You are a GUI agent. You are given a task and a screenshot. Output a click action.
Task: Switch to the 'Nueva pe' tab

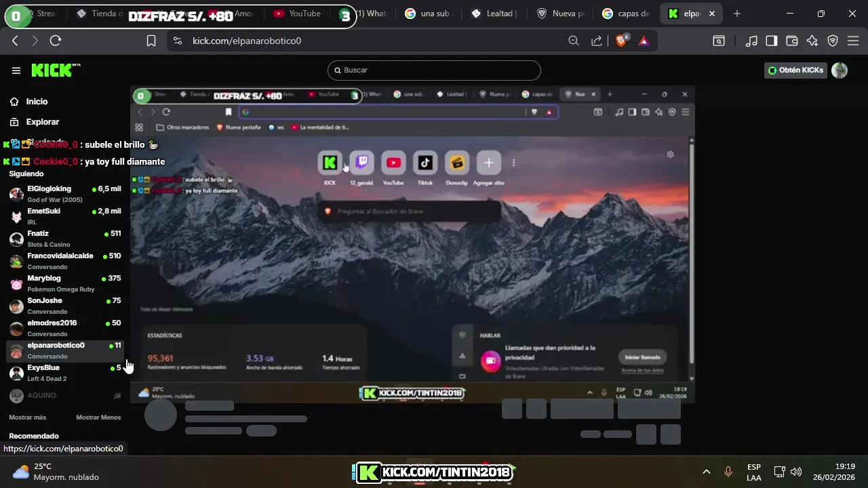tap(561, 14)
